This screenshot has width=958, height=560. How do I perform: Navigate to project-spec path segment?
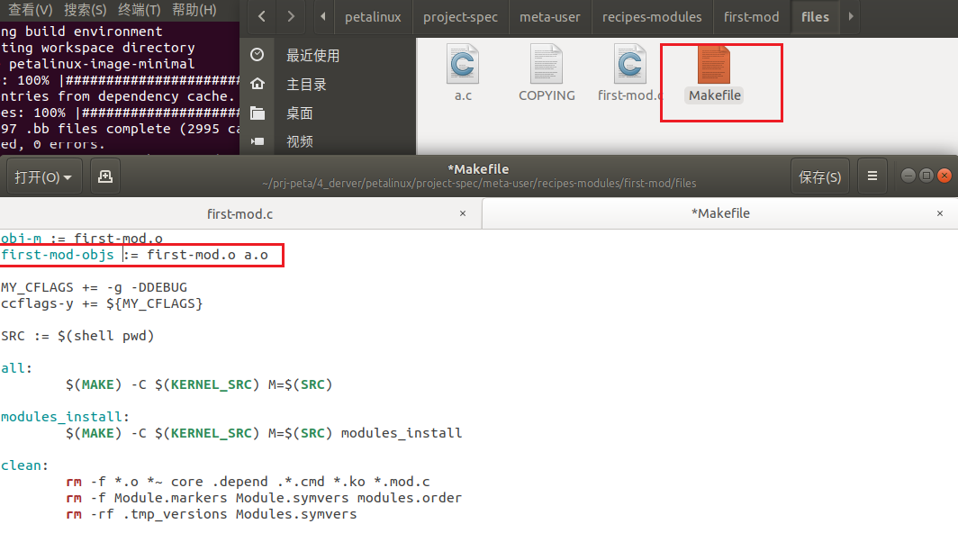tap(460, 17)
